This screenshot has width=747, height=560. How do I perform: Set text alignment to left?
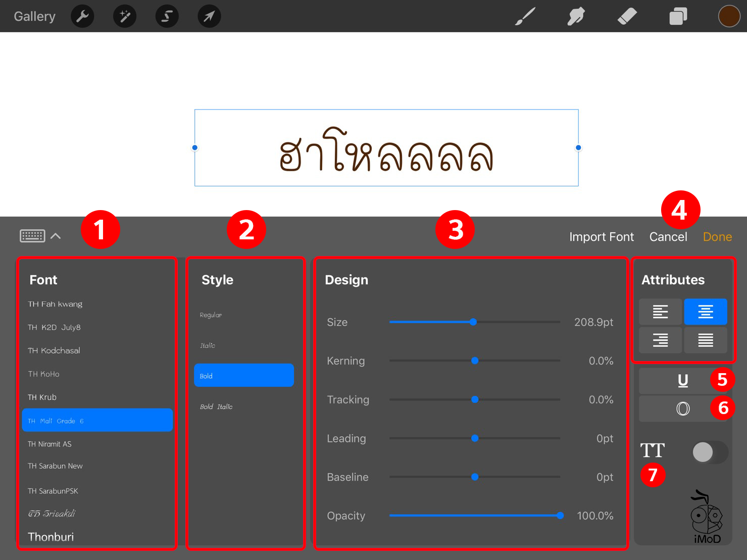[x=660, y=312]
